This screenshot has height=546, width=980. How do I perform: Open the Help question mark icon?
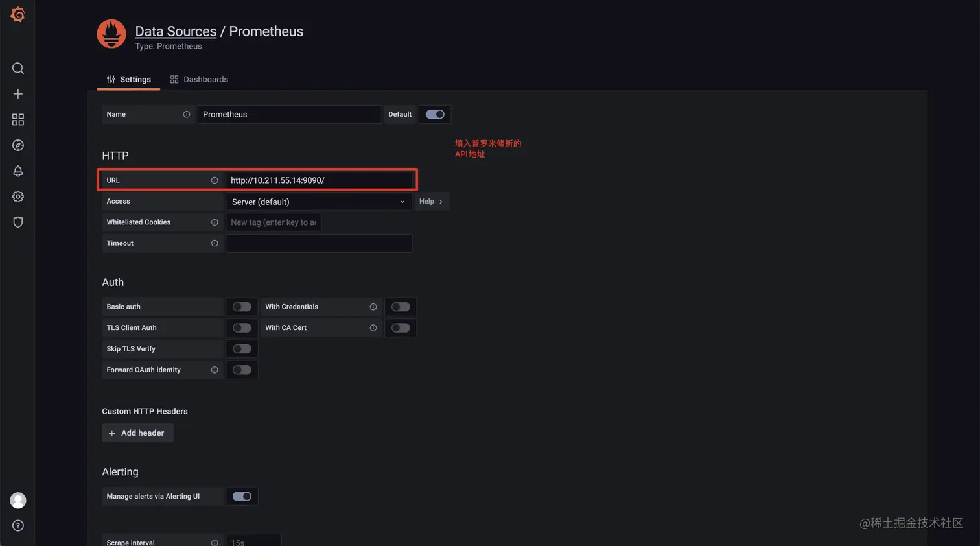pyautogui.click(x=18, y=526)
